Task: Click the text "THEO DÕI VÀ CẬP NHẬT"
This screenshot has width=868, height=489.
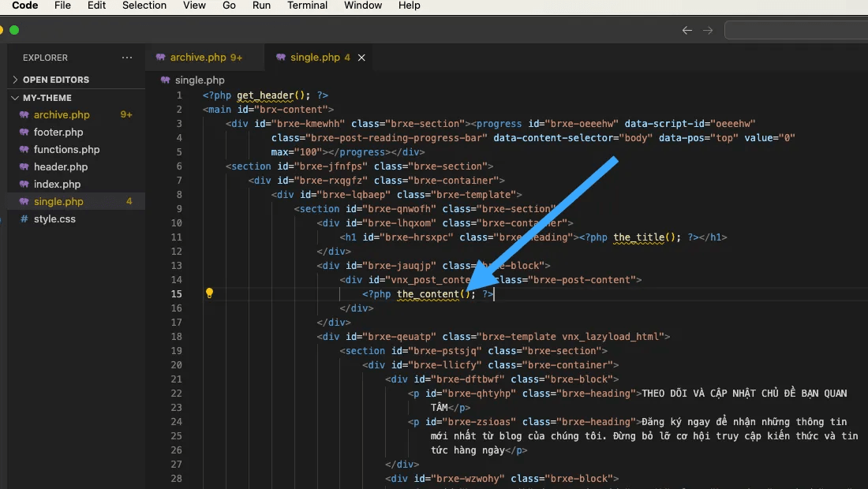Action: [x=699, y=394]
